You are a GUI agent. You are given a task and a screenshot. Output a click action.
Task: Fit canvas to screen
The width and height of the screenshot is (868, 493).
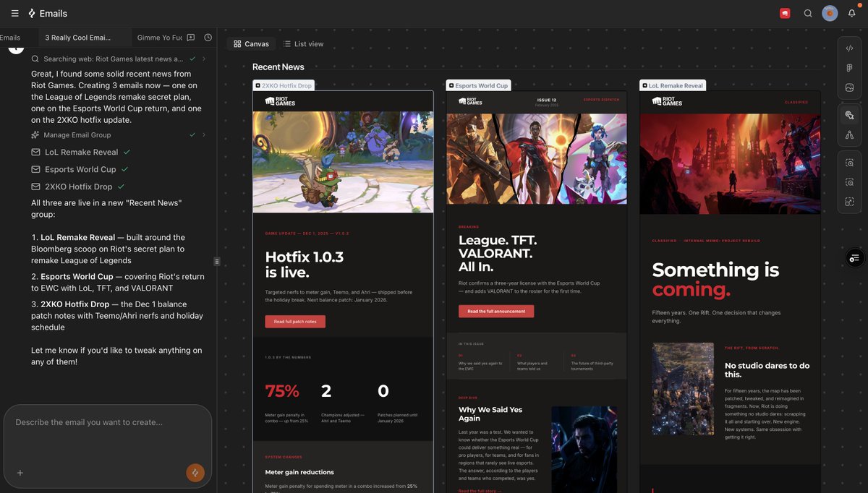(x=849, y=202)
